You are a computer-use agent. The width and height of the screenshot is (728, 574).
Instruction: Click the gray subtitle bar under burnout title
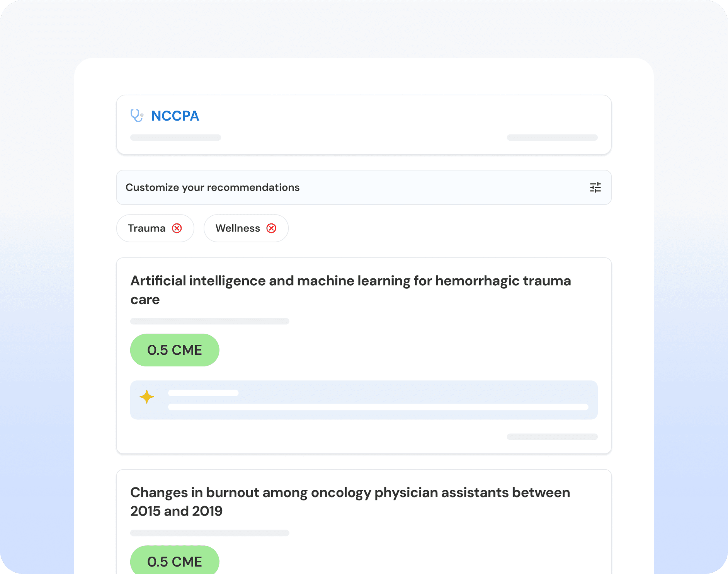pos(209,533)
